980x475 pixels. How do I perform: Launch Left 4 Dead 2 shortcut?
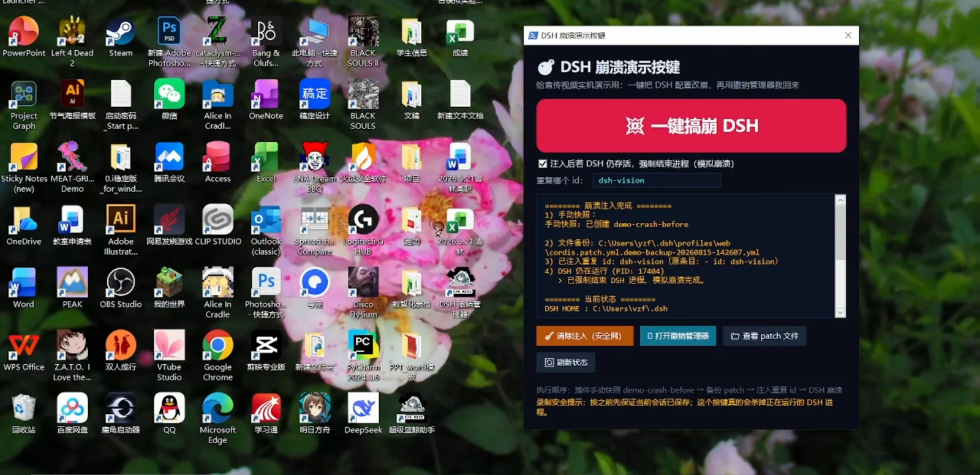(x=72, y=41)
